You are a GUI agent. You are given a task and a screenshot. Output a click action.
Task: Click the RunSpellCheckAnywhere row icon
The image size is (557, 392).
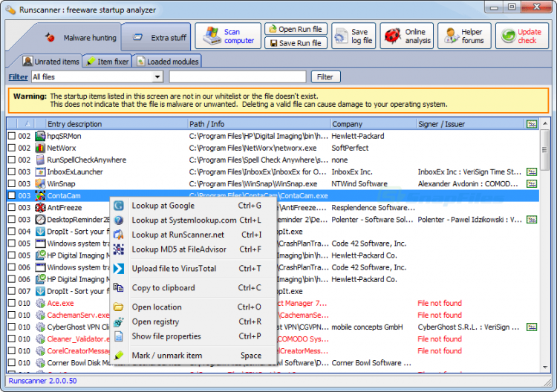[40, 160]
